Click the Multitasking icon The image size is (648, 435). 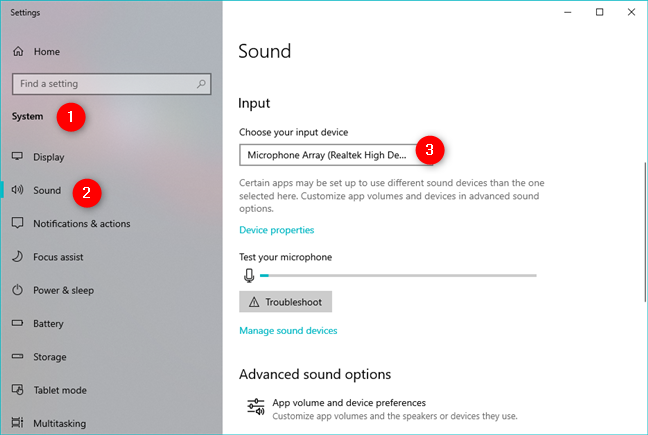pyautogui.click(x=17, y=423)
